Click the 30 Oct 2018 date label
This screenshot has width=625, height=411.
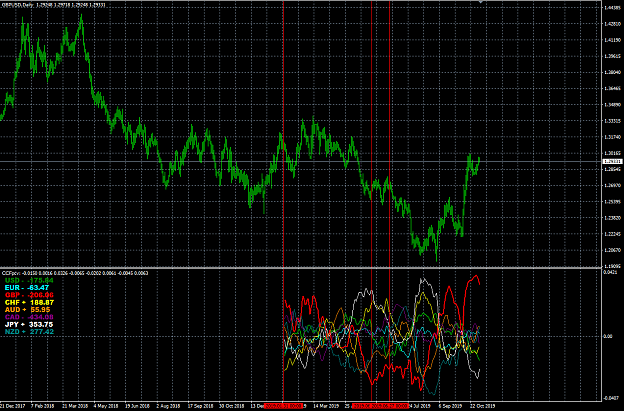[x=232, y=406]
